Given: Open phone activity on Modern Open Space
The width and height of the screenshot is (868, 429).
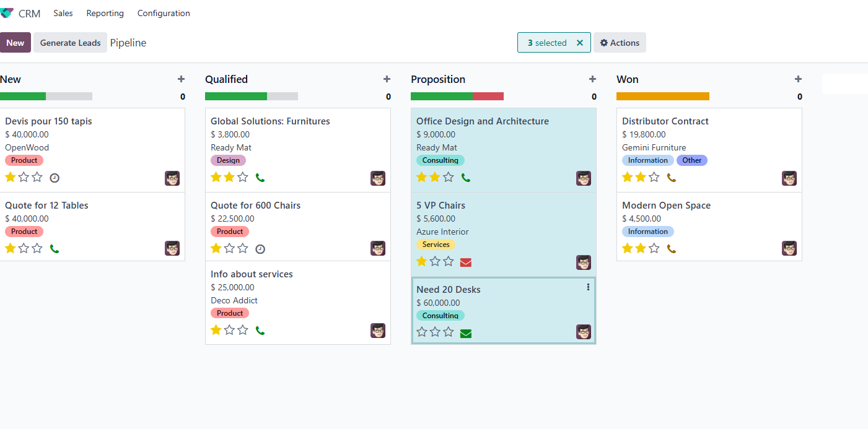Looking at the screenshot, I should [x=672, y=249].
